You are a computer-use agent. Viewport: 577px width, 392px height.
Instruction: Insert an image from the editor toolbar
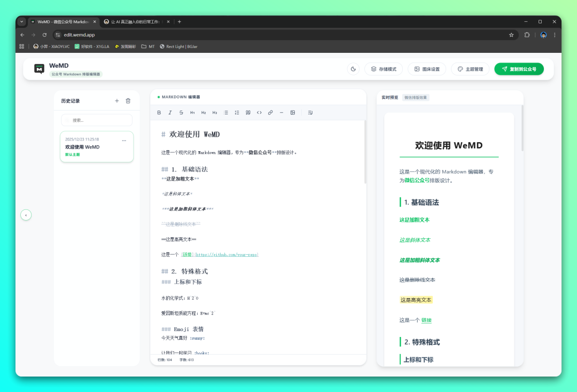point(293,113)
